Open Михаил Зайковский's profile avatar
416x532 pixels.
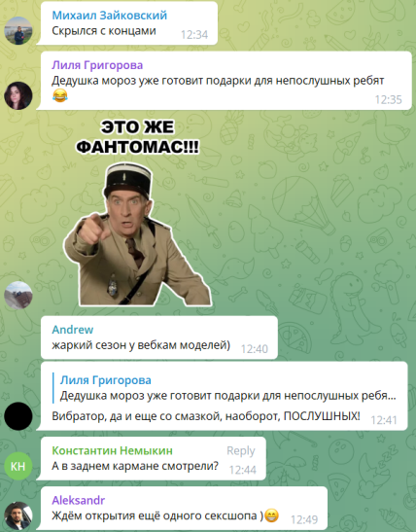tap(18, 30)
